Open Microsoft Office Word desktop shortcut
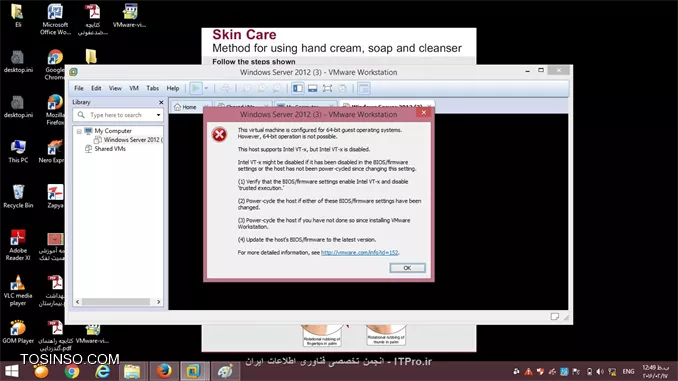This screenshot has height=381, width=678. [x=55, y=19]
